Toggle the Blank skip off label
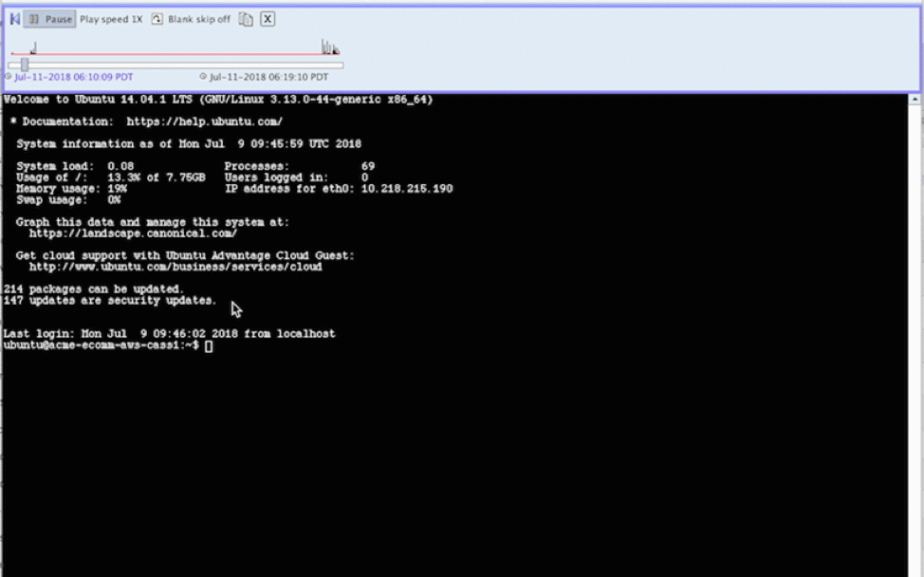924x577 pixels. pos(199,19)
